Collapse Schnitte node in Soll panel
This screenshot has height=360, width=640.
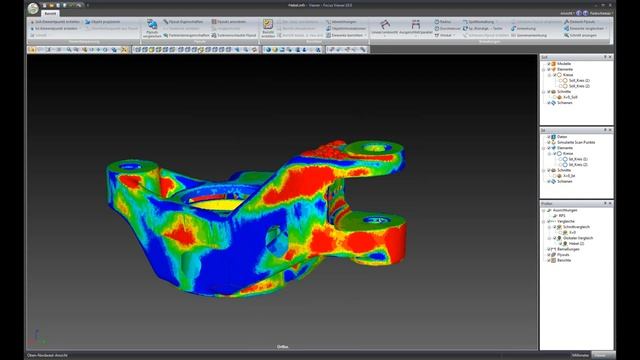544,92
